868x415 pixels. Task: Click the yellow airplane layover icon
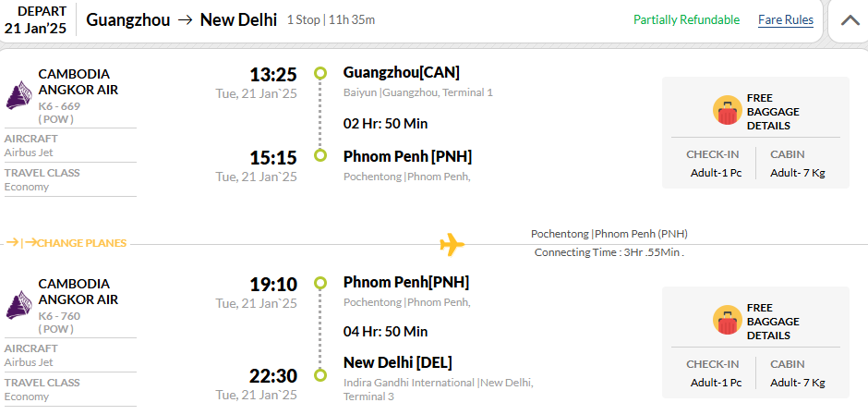tap(452, 244)
